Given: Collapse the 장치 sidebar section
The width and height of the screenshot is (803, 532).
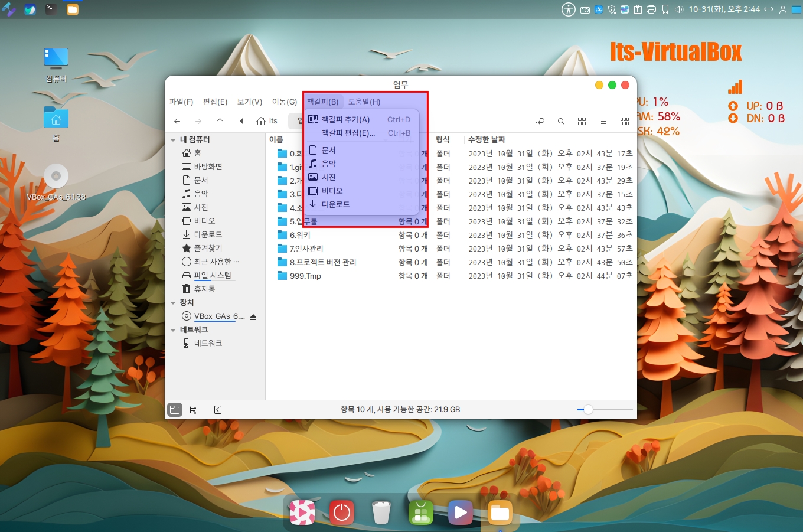Looking at the screenshot, I should (173, 303).
